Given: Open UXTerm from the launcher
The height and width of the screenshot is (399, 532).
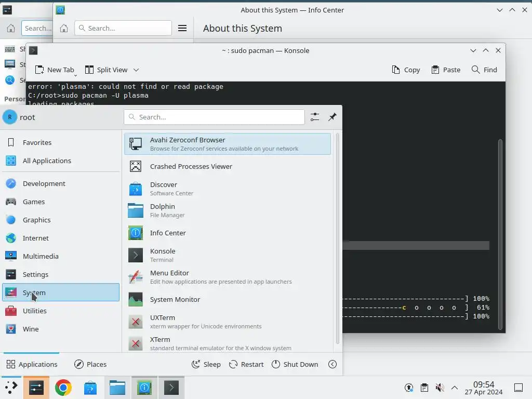Looking at the screenshot, I should click(228, 322).
